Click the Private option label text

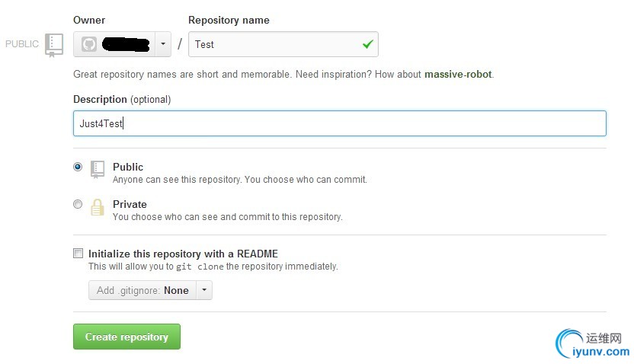point(130,204)
